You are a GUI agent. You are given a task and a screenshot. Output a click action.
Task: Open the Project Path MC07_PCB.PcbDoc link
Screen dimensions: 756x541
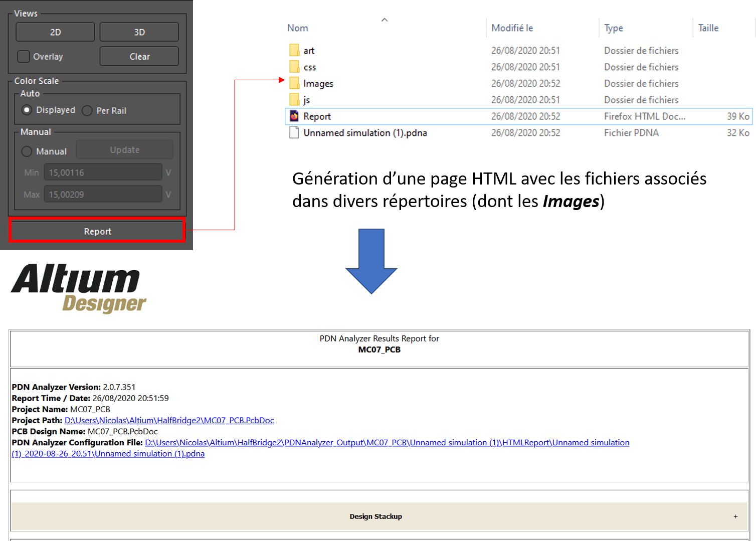coord(169,420)
